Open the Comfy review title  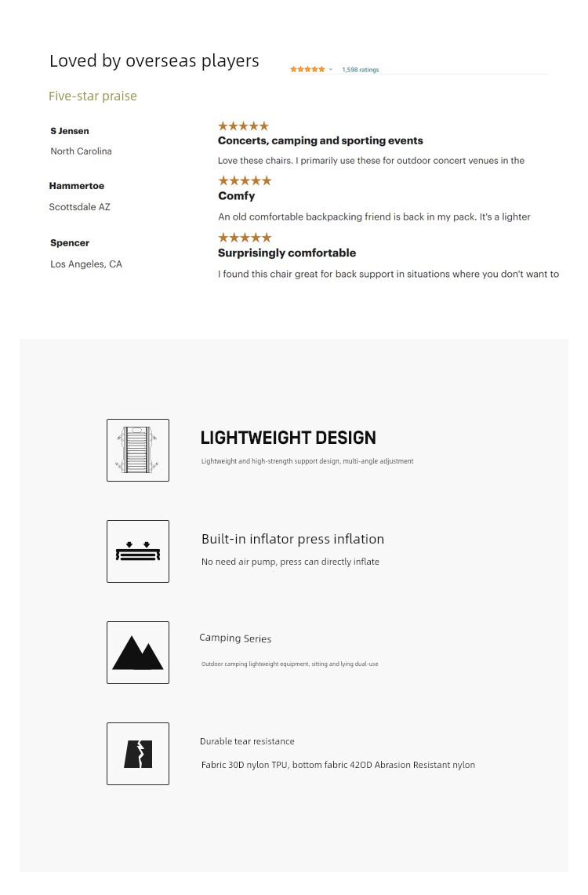[x=236, y=196]
